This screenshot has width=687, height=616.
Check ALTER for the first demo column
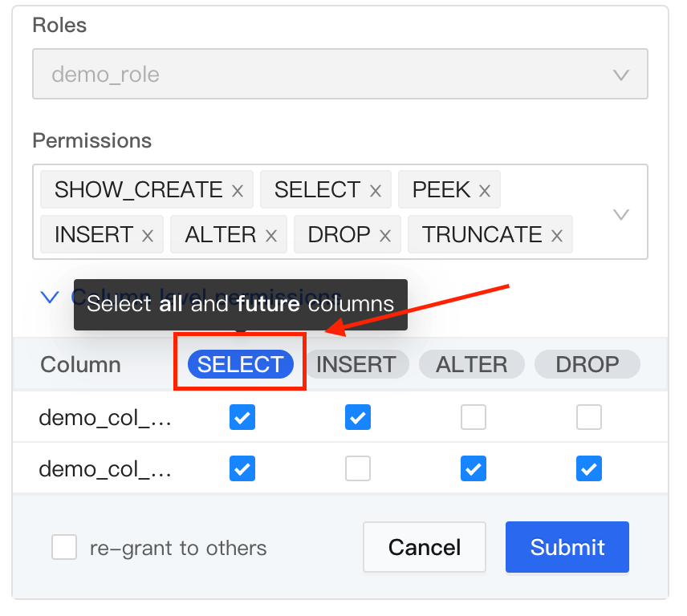click(474, 417)
